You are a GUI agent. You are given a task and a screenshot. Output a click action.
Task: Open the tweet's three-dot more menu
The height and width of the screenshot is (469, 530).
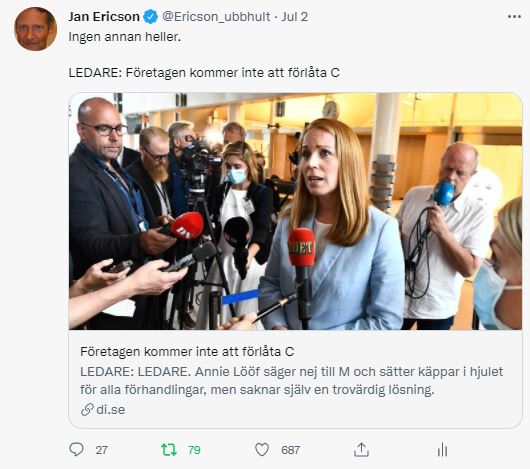point(514,17)
